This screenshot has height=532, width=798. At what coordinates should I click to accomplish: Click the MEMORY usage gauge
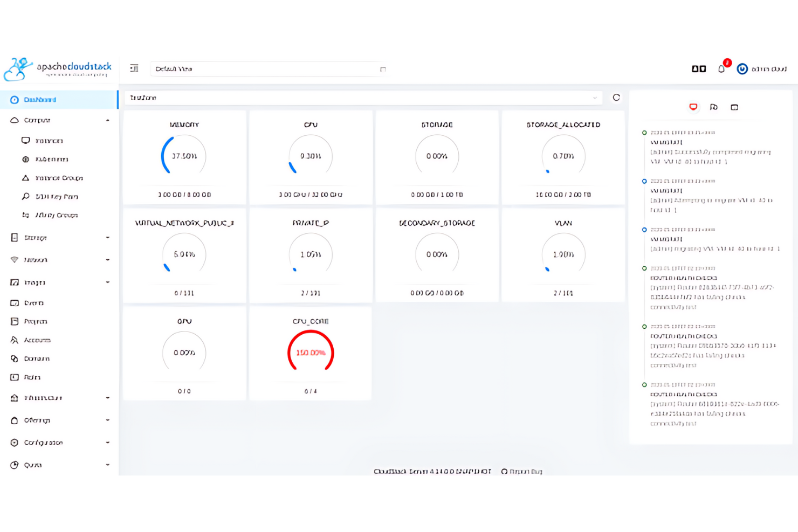(184, 156)
